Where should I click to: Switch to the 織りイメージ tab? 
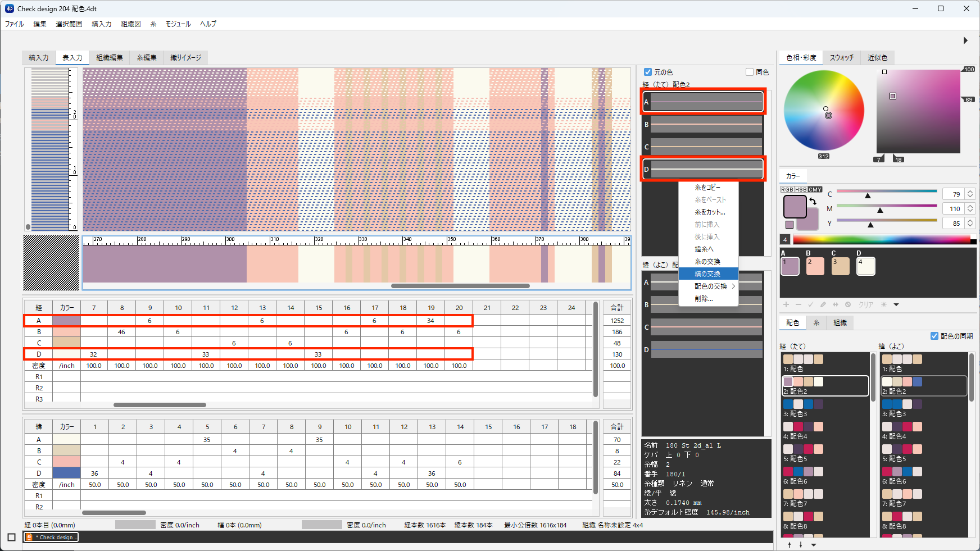pos(185,57)
